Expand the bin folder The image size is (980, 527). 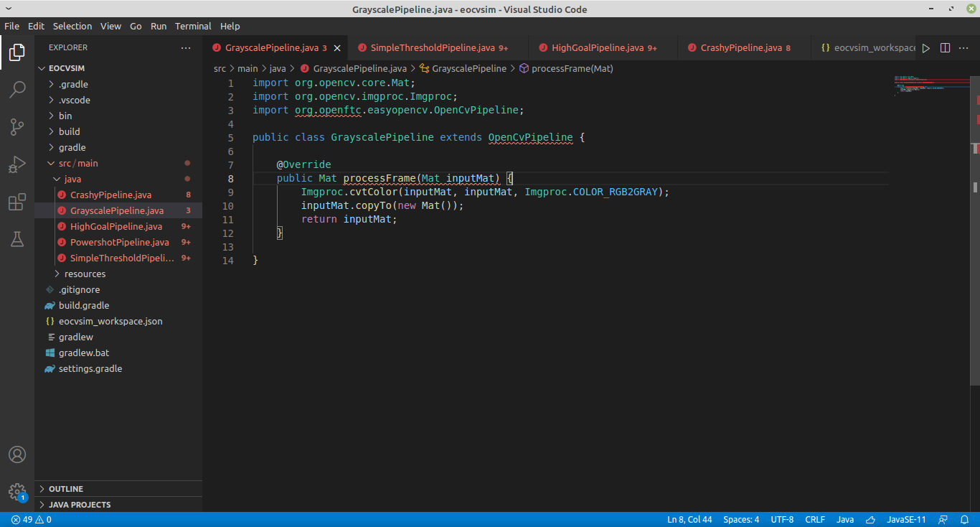point(51,116)
